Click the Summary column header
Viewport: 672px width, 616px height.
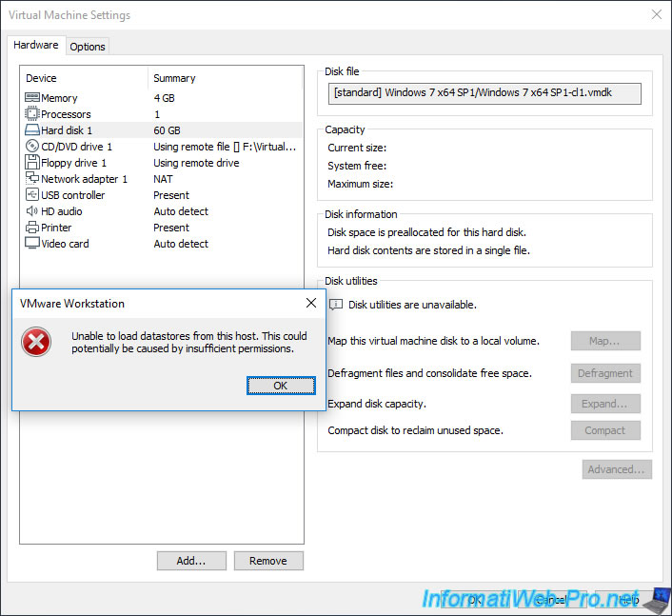tap(174, 78)
